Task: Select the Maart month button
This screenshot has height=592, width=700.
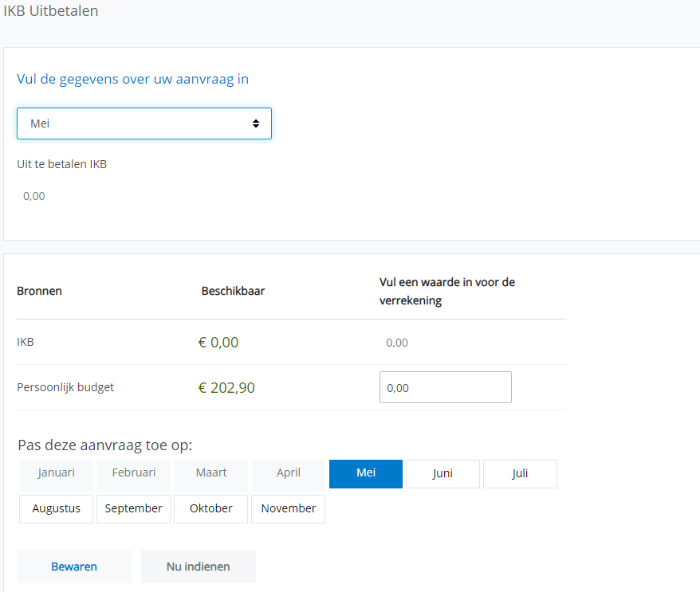Action: click(x=211, y=473)
